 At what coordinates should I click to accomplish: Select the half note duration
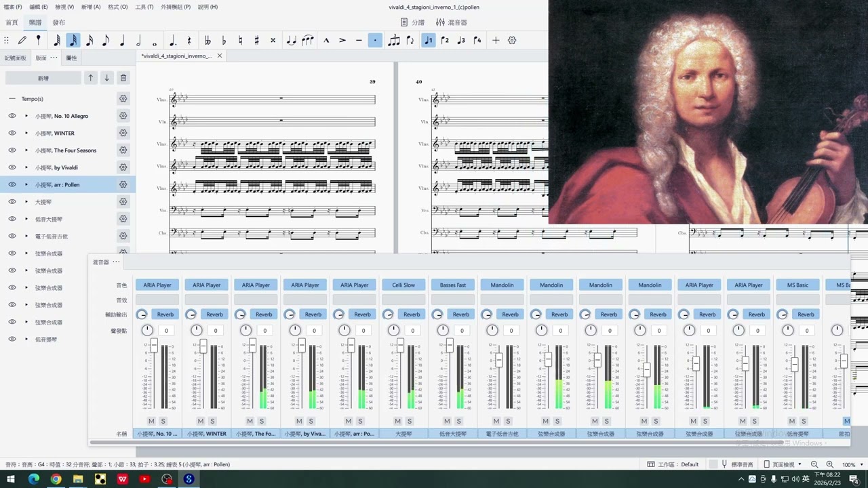tap(138, 41)
